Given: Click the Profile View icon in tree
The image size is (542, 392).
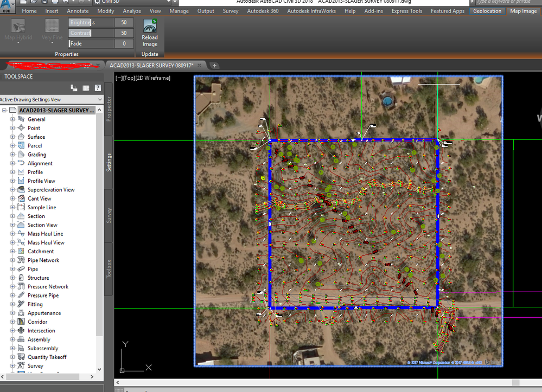Looking at the screenshot, I should (x=21, y=181).
